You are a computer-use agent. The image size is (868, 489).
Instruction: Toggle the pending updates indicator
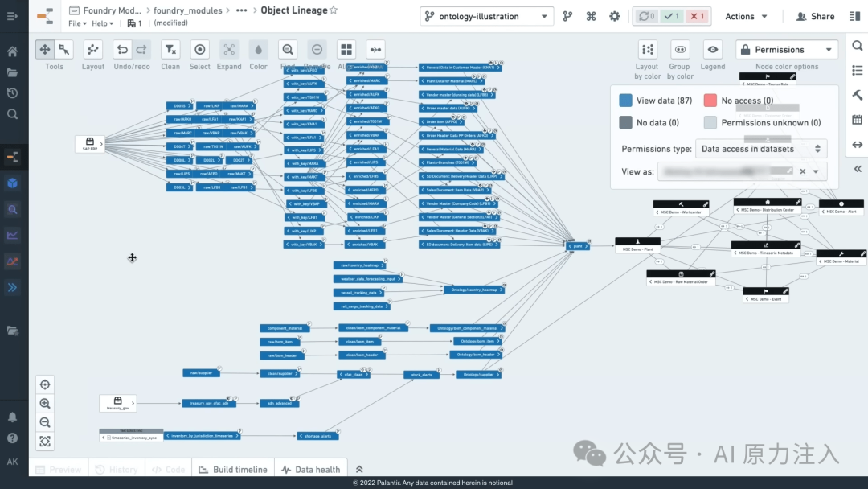[x=646, y=17]
